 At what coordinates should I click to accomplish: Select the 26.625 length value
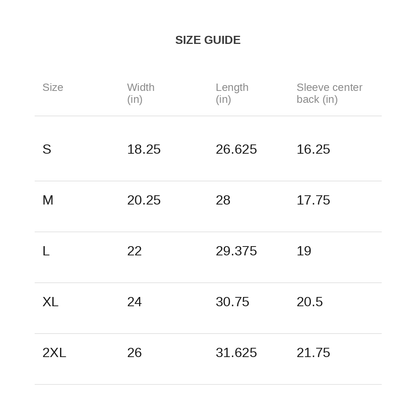pos(236,149)
